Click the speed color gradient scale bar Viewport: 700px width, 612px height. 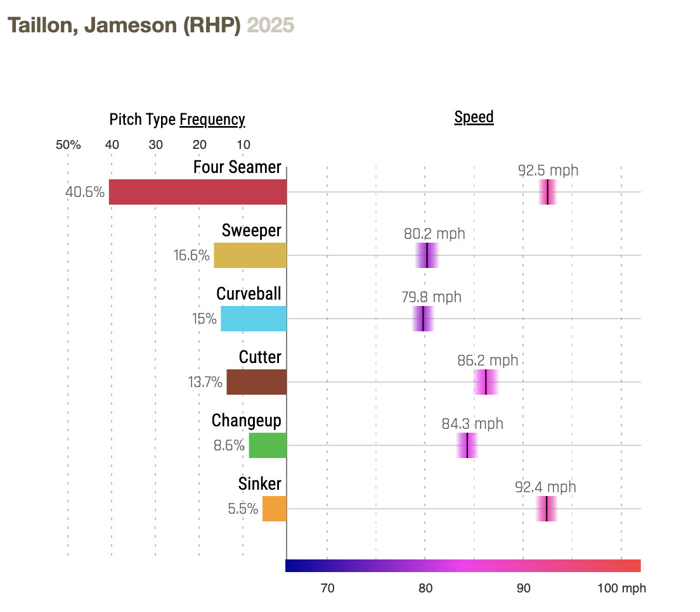point(463,566)
